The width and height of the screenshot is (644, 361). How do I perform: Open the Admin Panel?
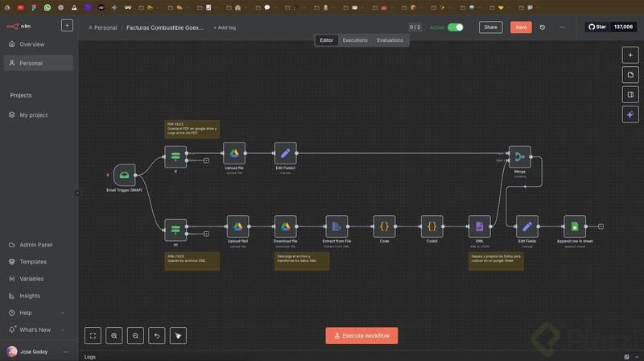click(x=35, y=245)
